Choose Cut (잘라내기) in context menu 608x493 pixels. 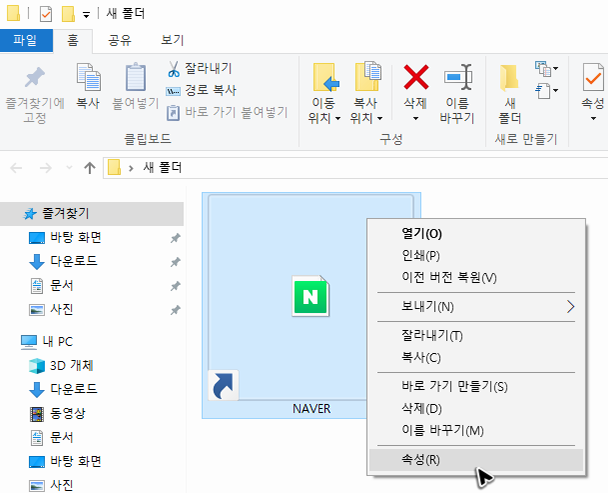(476, 336)
